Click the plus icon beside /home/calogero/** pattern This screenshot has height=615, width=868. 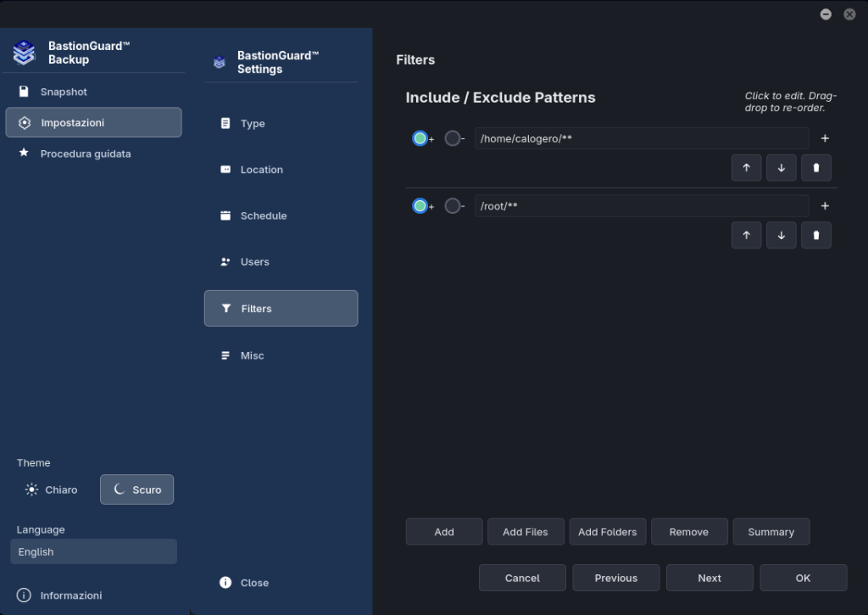pos(825,138)
